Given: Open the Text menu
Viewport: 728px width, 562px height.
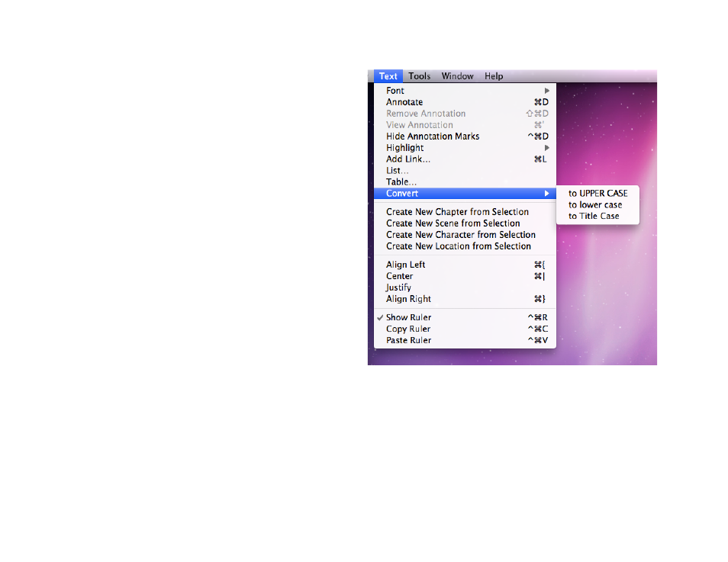Looking at the screenshot, I should (388, 76).
